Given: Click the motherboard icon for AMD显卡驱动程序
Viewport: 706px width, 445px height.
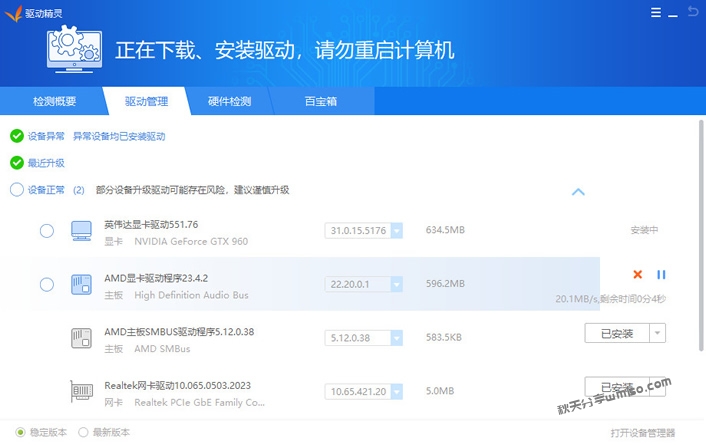Looking at the screenshot, I should tap(81, 285).
